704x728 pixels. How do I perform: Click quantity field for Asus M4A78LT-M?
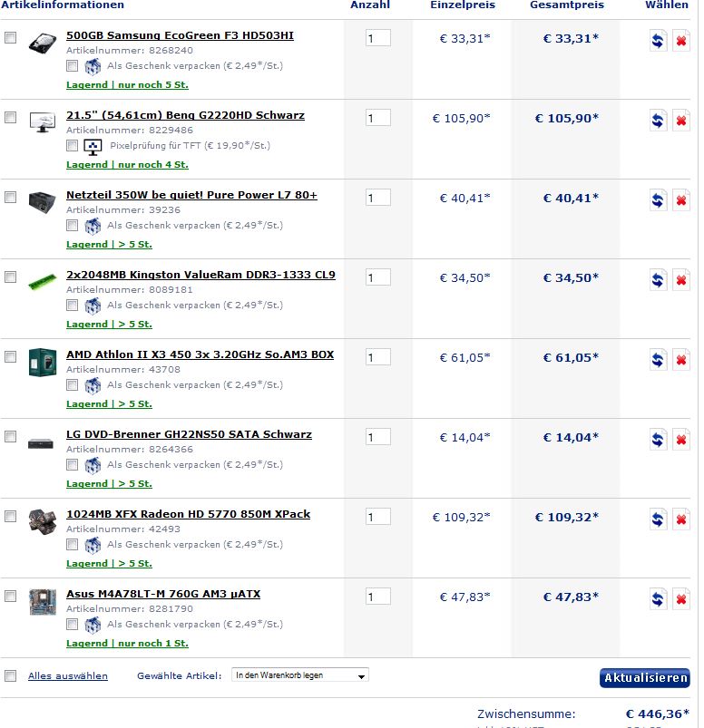[x=378, y=597]
